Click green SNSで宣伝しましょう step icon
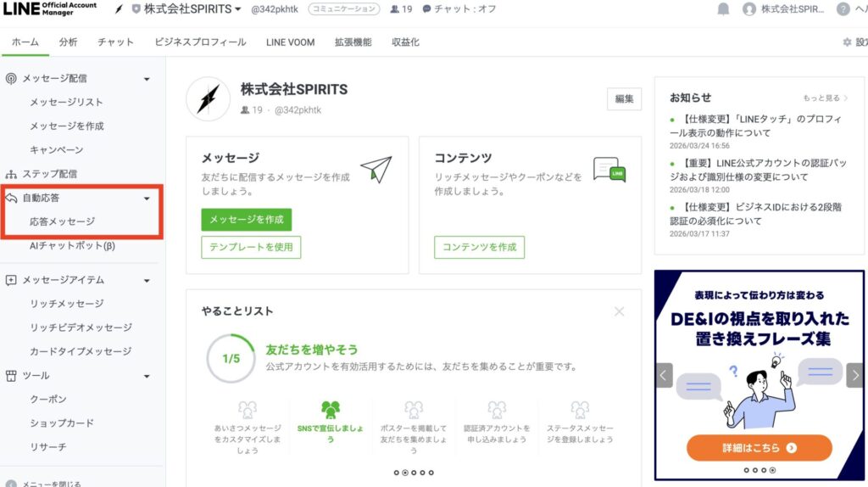The width and height of the screenshot is (868, 487). [x=331, y=410]
